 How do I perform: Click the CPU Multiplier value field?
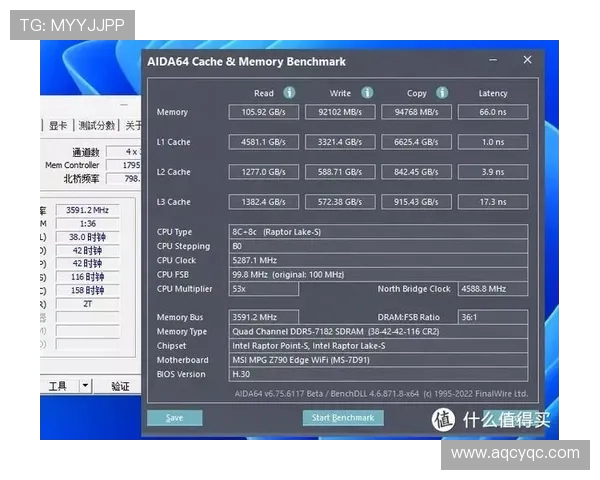click(264, 289)
